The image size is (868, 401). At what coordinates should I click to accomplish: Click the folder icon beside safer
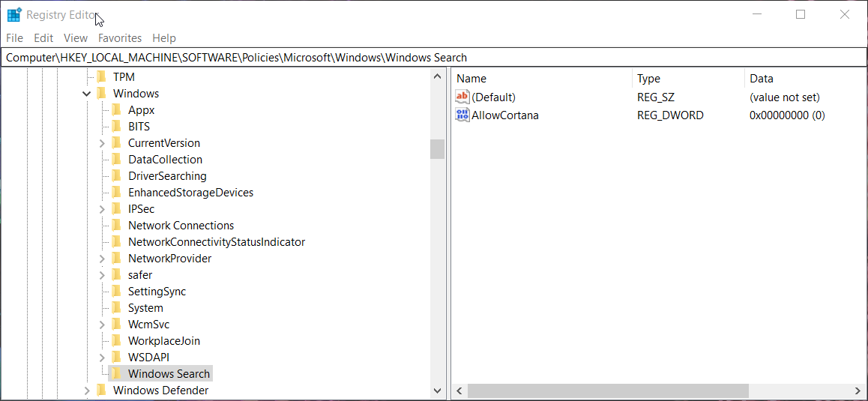pyautogui.click(x=115, y=275)
